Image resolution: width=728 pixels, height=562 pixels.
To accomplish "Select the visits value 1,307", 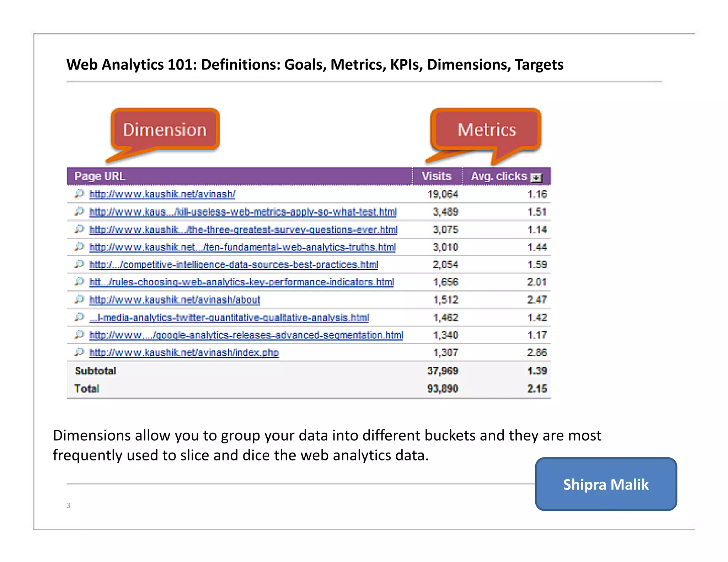I will (445, 353).
